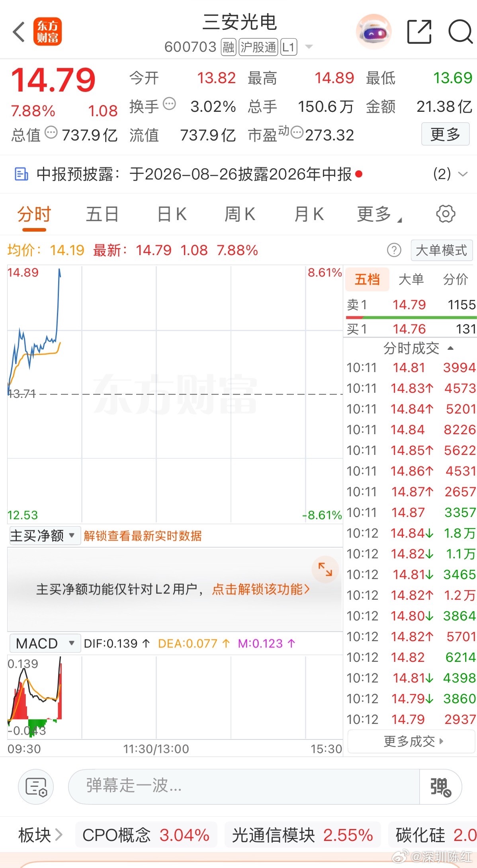
Task: Select the 大单 tab
Action: [x=411, y=279]
